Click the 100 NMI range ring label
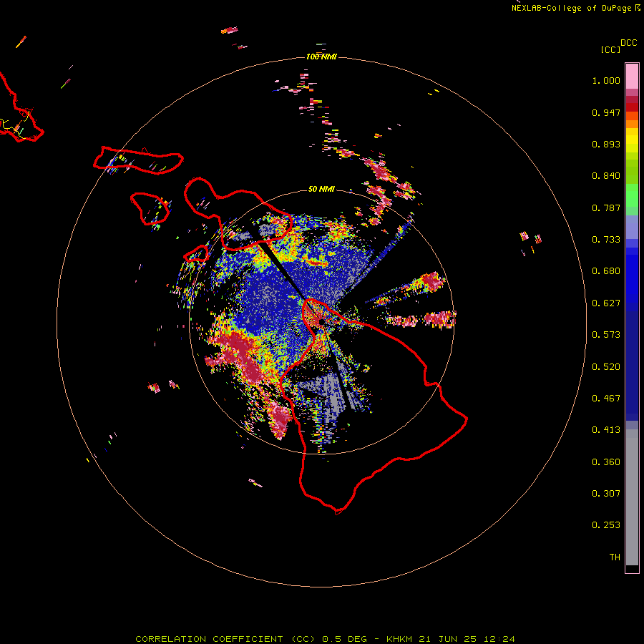Viewport: 644px width, 644px height. (x=321, y=57)
